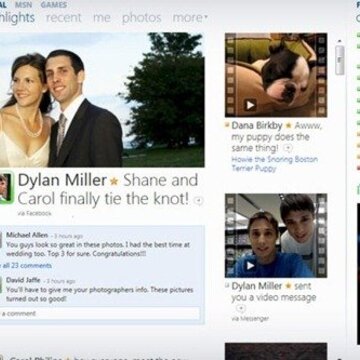Expand arrow after 'tie the knot!'

[198, 200]
